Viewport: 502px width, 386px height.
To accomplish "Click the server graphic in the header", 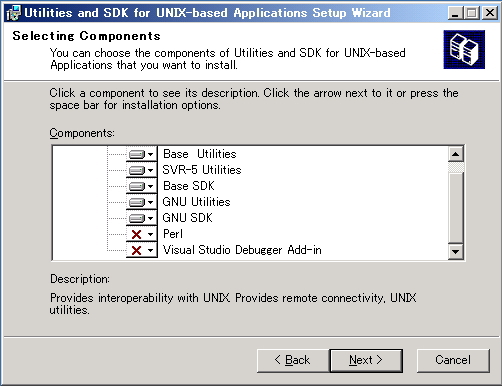I will 464,49.
